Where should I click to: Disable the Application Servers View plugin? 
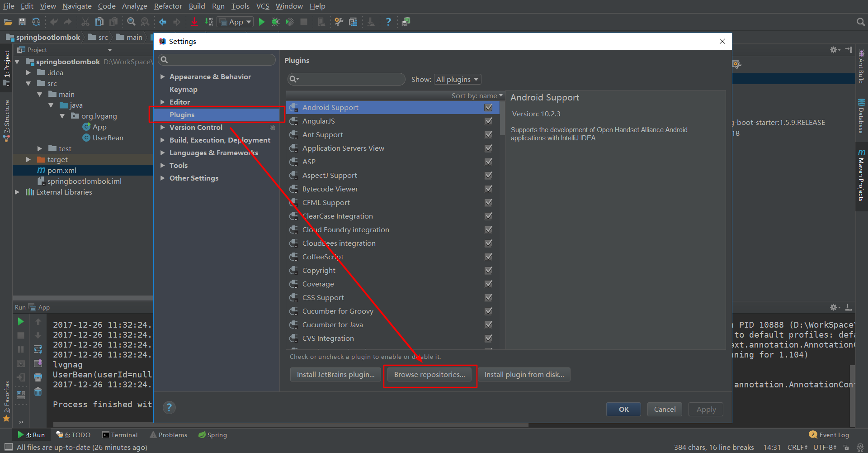[x=488, y=148]
